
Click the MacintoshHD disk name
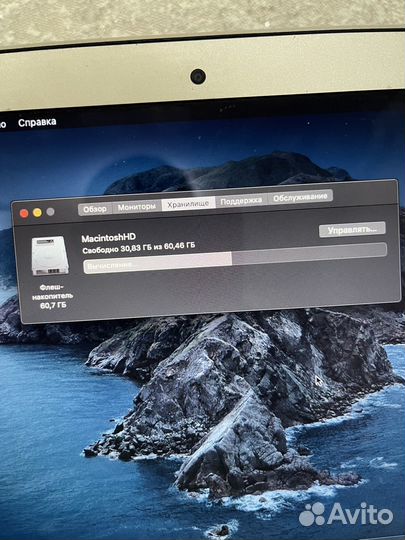click(x=108, y=237)
